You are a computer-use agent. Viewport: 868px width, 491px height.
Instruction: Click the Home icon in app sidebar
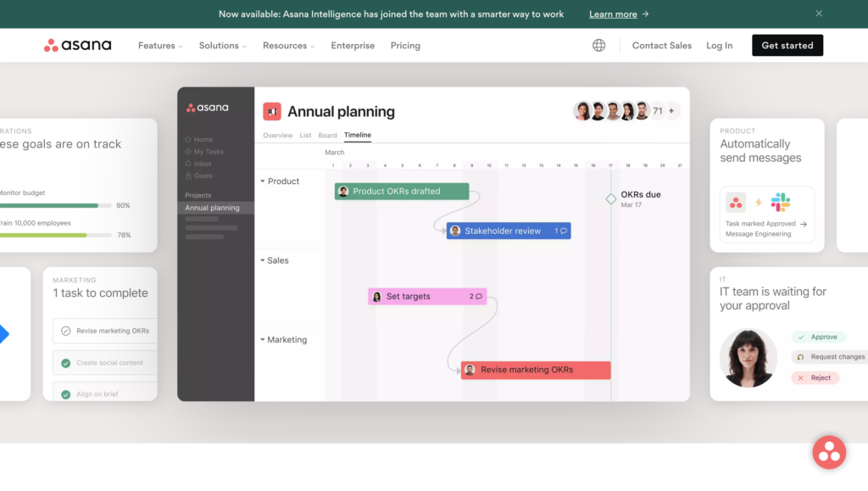(188, 139)
